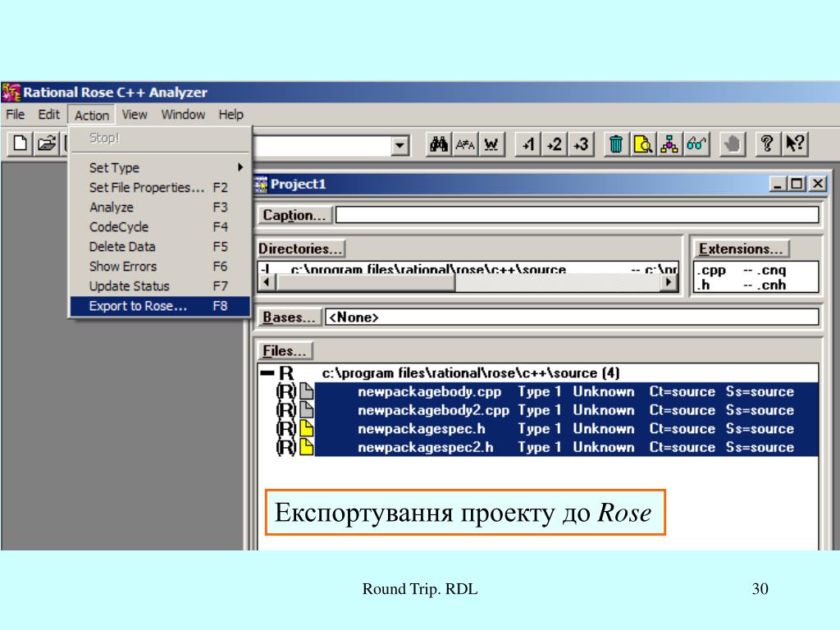Choose Analyze from Action menu
Screen dimensions: 840x630
160,208
